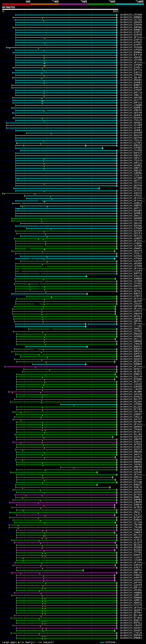Select hit label UniRef100_Q76FS0

click(x=131, y=40)
